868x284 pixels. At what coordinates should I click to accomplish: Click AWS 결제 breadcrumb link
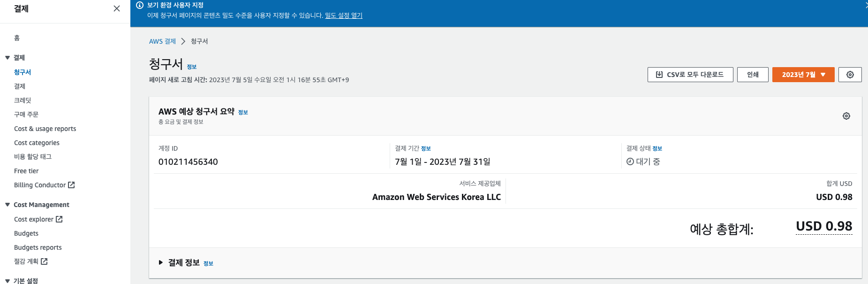click(x=162, y=41)
